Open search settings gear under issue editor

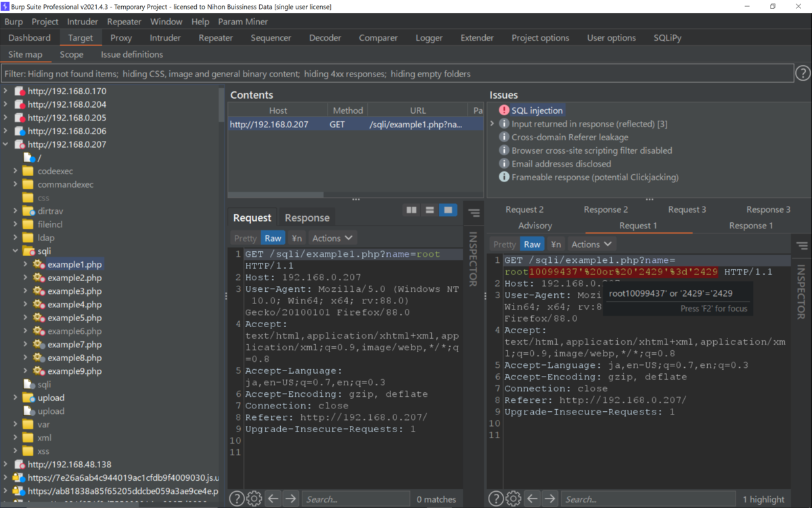click(514, 499)
